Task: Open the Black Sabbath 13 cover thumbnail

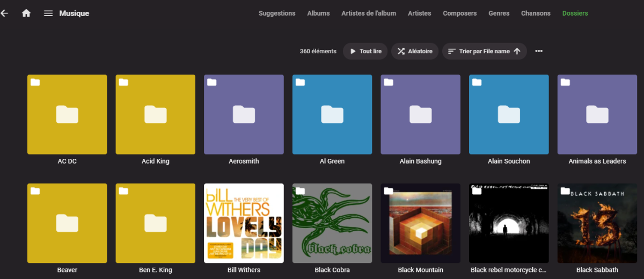Action: coord(597,223)
